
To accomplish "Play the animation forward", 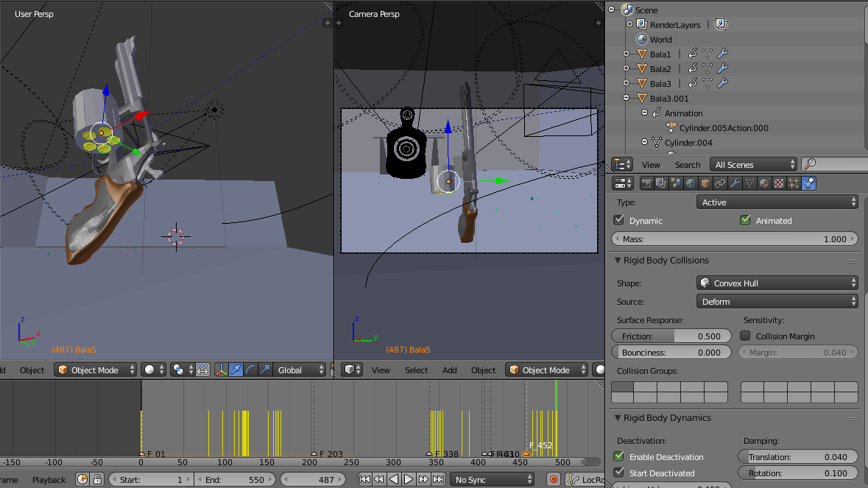I will click(x=409, y=479).
